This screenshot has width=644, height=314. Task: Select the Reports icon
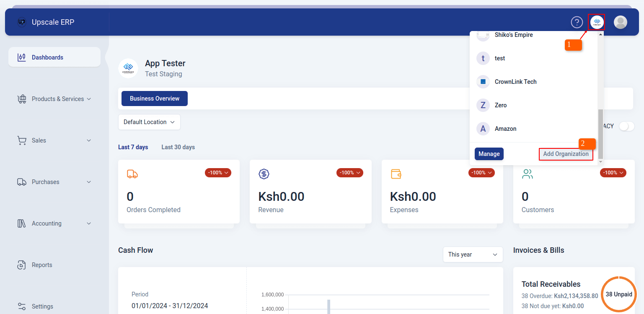22,265
